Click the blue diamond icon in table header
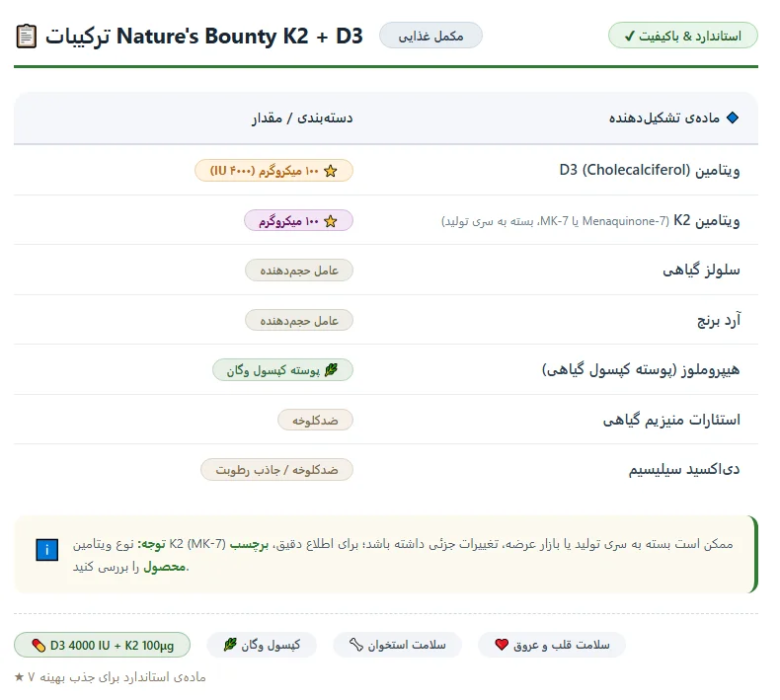Screen dimensions: 780x700 [x=733, y=117]
